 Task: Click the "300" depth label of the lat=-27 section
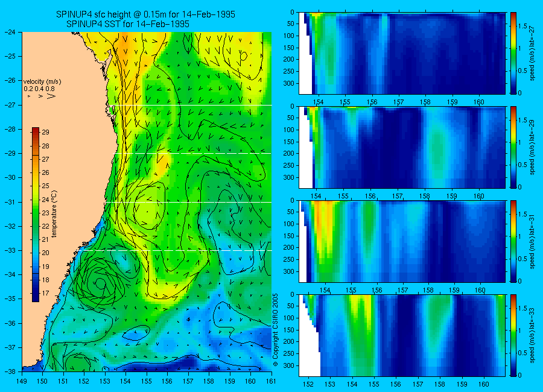[x=289, y=83]
